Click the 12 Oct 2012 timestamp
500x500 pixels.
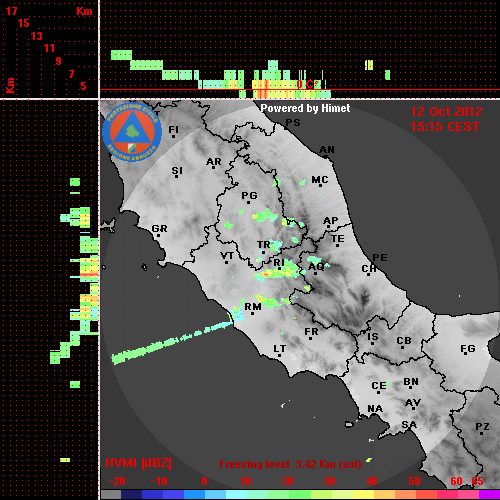pos(446,111)
